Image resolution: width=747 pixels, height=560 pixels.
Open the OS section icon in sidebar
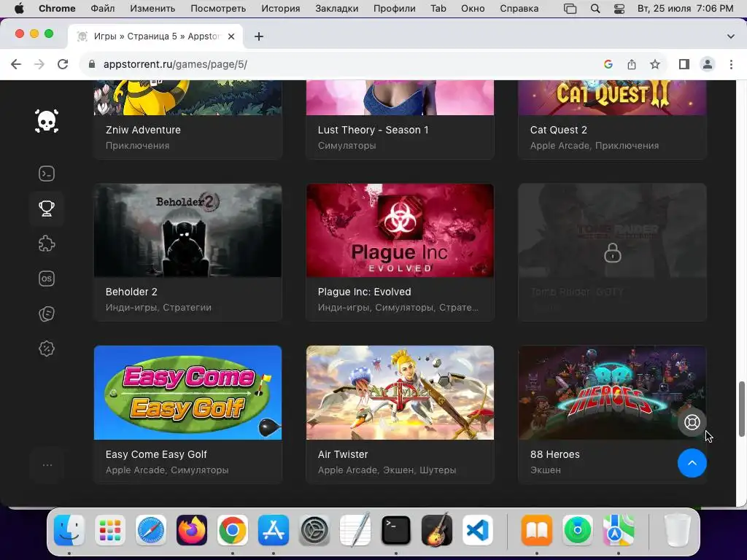[x=47, y=279]
